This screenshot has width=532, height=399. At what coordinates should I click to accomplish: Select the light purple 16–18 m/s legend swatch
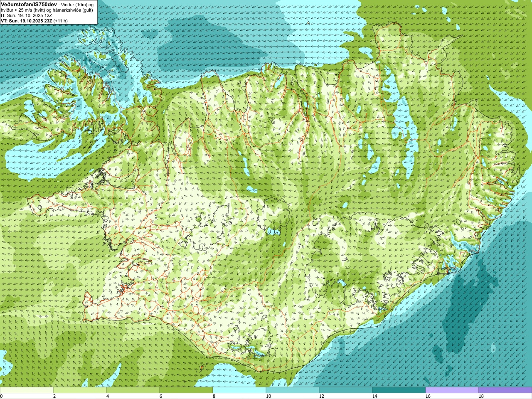[x=452, y=390]
